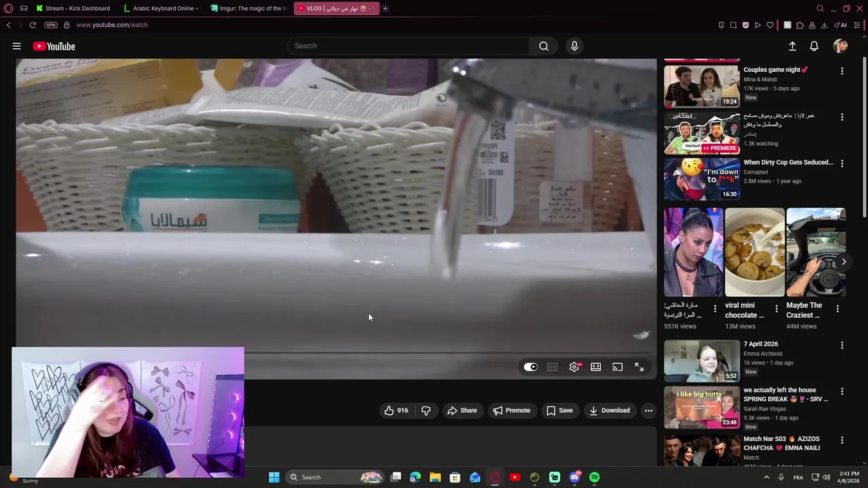Show hidden system tray icons chevron

coord(766,477)
